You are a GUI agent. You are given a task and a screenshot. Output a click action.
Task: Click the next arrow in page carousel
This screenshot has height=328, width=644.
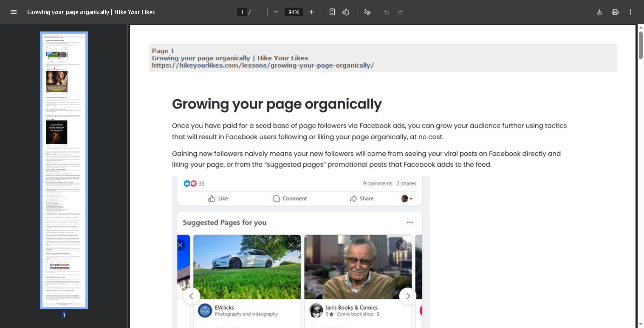[408, 296]
